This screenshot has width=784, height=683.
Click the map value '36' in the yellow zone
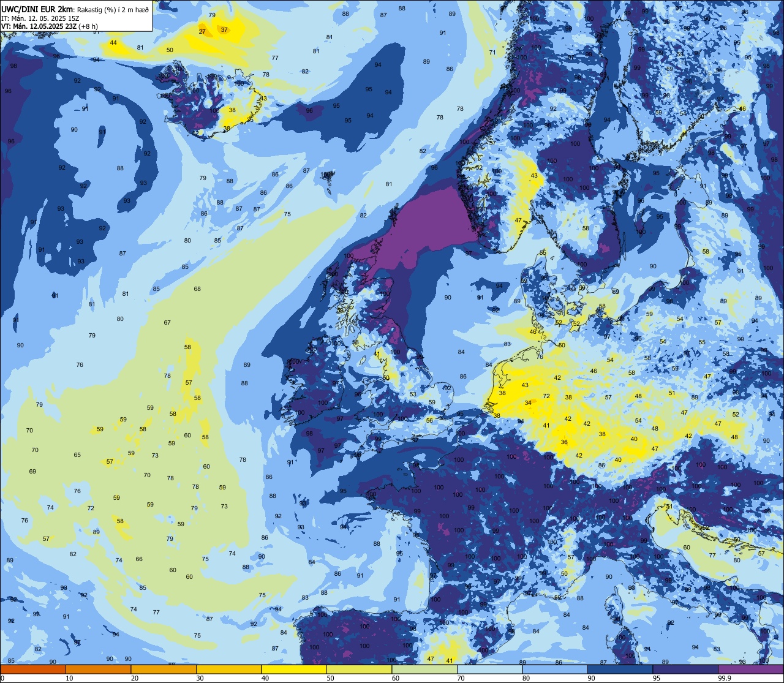564,442
